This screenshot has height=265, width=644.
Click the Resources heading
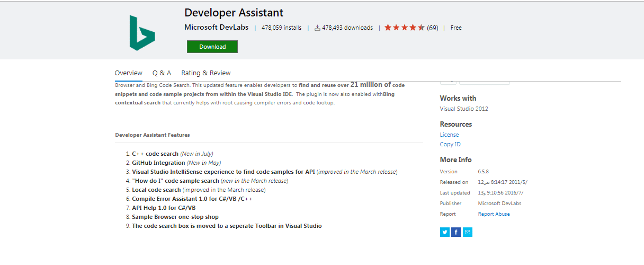456,124
